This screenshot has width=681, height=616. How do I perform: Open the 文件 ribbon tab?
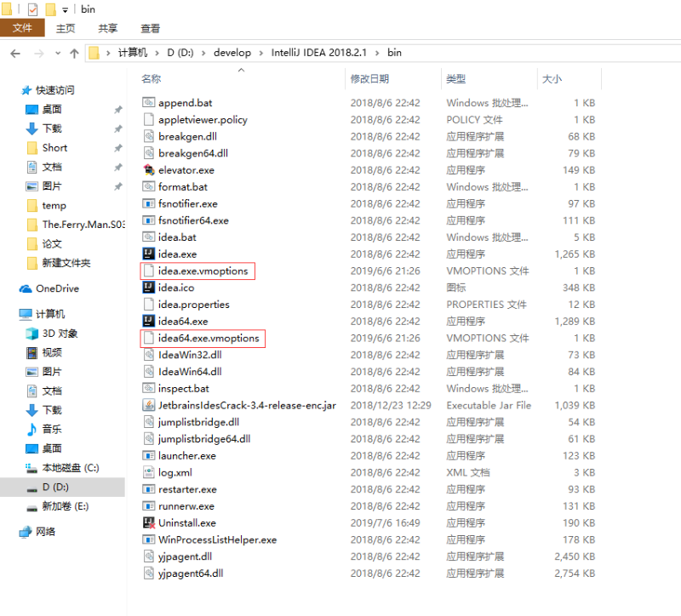(x=22, y=28)
